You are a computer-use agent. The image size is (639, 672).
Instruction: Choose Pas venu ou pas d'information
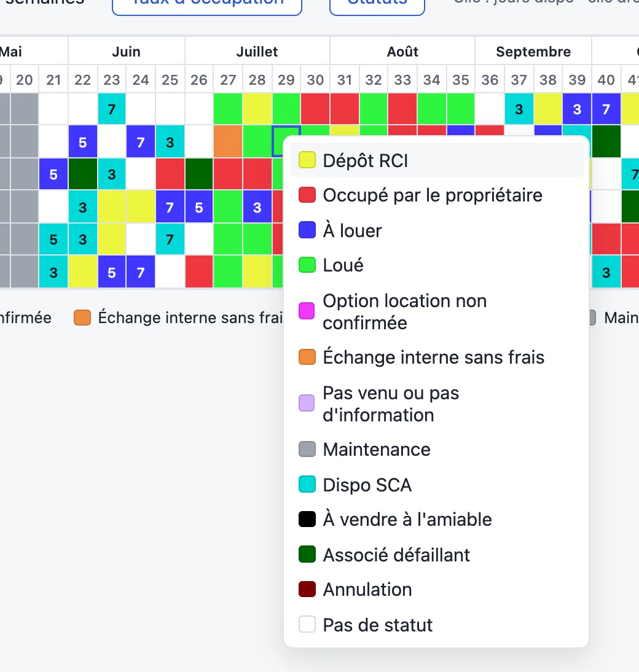(x=437, y=404)
